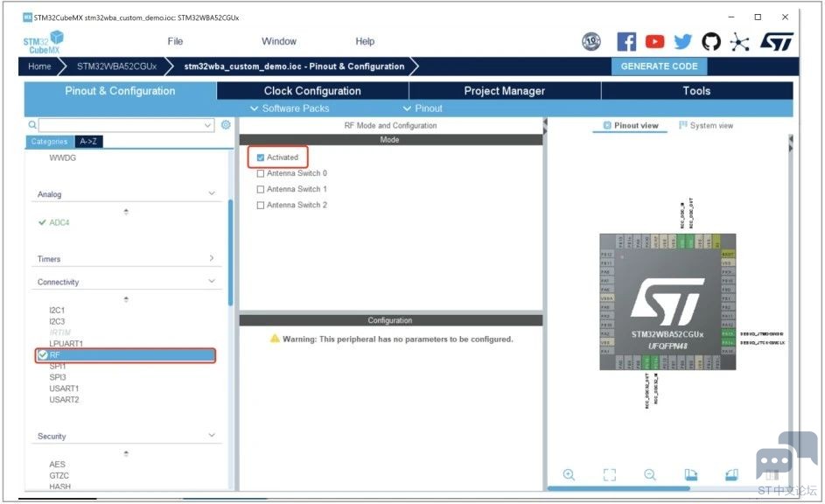Open the GitHub icon in the header
The height and width of the screenshot is (504, 825).
tap(711, 41)
